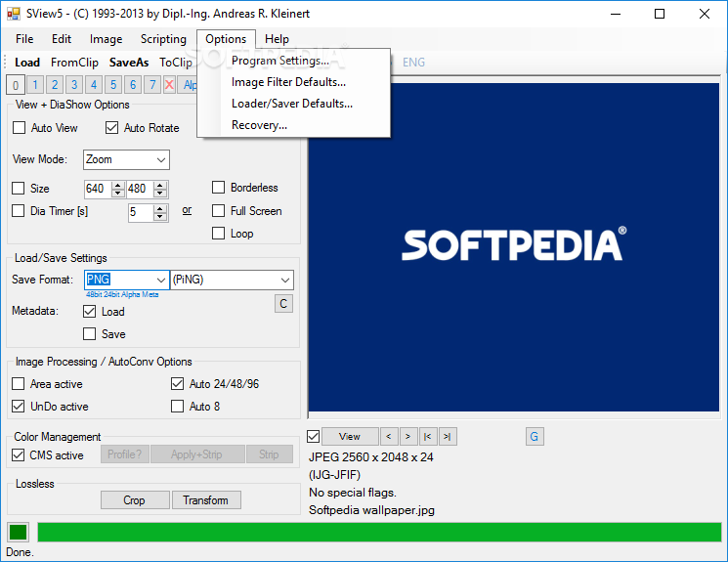Open the Edit menu
The image size is (728, 562).
tap(62, 39)
